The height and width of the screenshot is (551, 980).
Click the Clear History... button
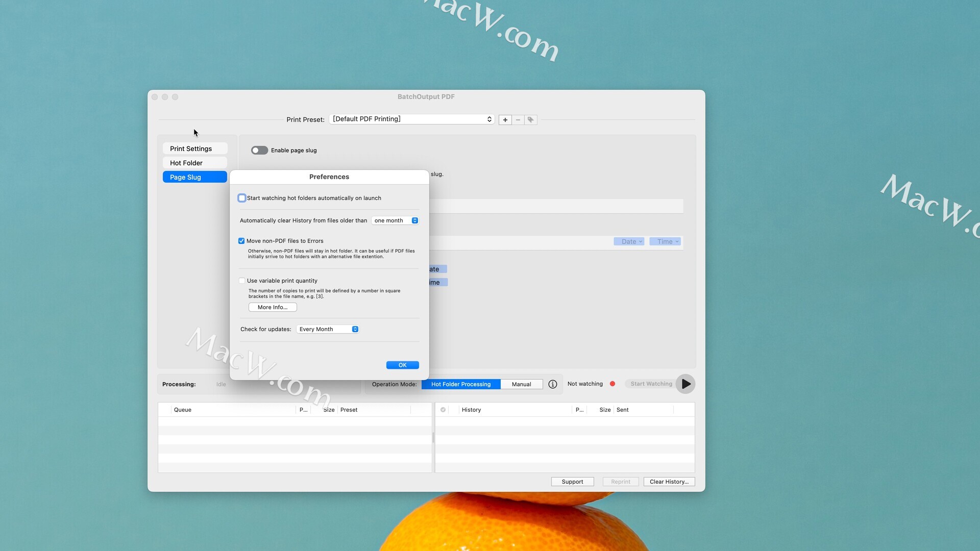[x=669, y=482]
